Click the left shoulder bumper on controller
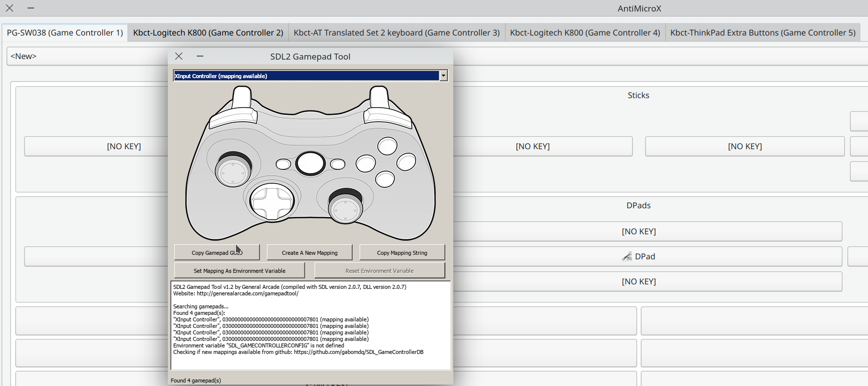The height and width of the screenshot is (386, 868). [233, 118]
